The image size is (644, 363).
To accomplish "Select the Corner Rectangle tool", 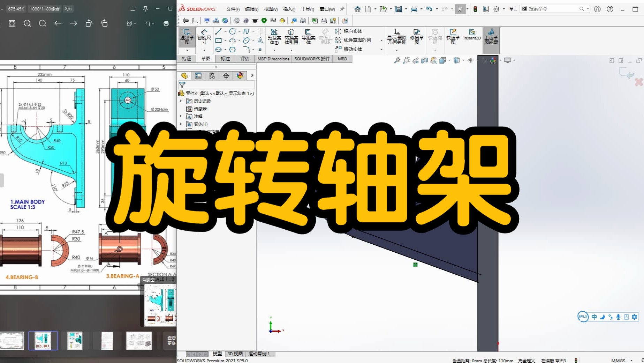I will click(218, 40).
